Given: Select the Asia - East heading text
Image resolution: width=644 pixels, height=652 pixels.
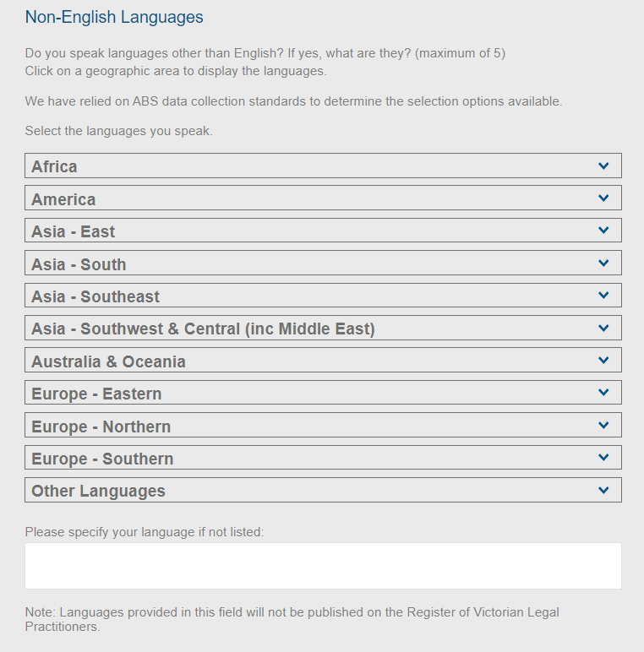Looking at the screenshot, I should tap(73, 231).
